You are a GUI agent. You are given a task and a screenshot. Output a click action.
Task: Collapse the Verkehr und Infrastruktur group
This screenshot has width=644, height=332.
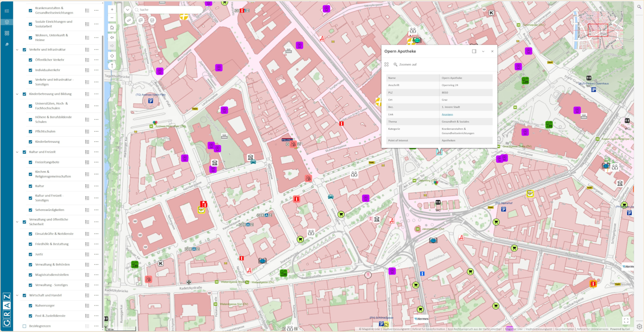point(17,50)
